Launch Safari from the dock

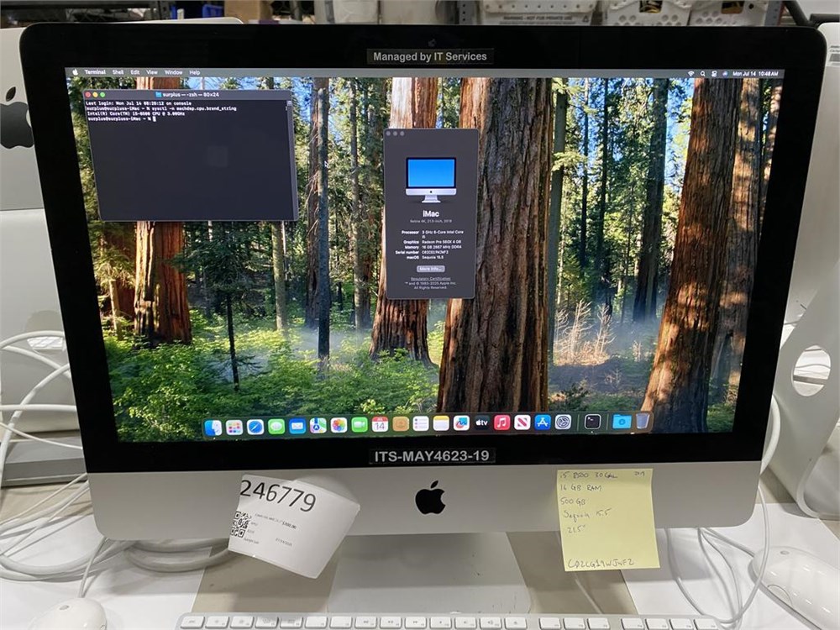[255, 427]
